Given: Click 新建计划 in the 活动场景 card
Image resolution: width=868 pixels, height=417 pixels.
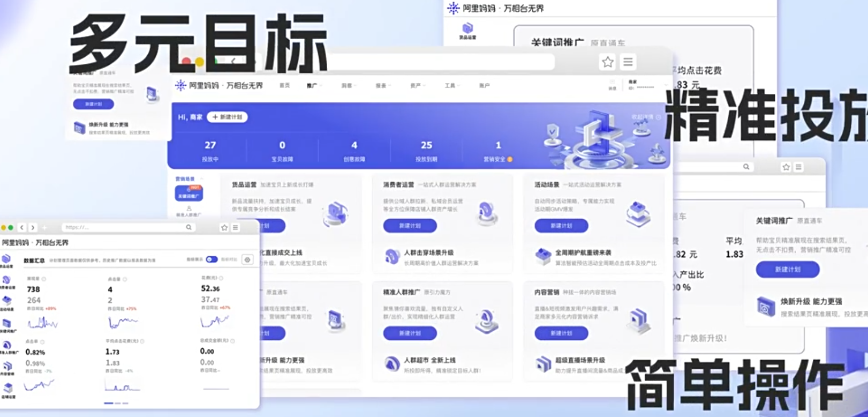Looking at the screenshot, I should coord(561,226).
